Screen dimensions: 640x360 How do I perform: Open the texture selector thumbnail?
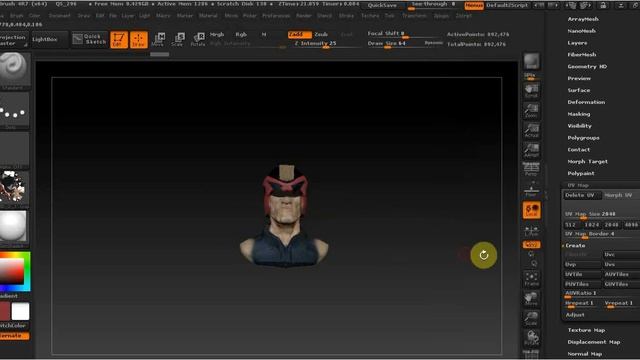(x=14, y=188)
